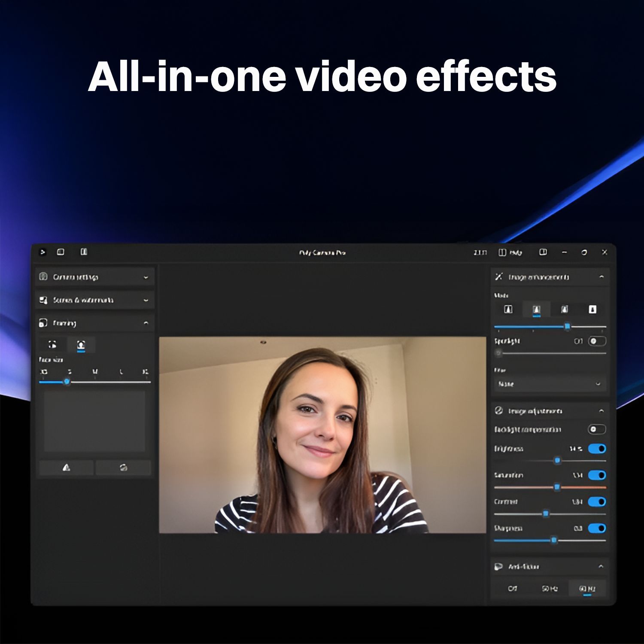This screenshot has height=644, width=644.
Task: Select the 50 Hz anti-flicker option
Action: (550, 589)
